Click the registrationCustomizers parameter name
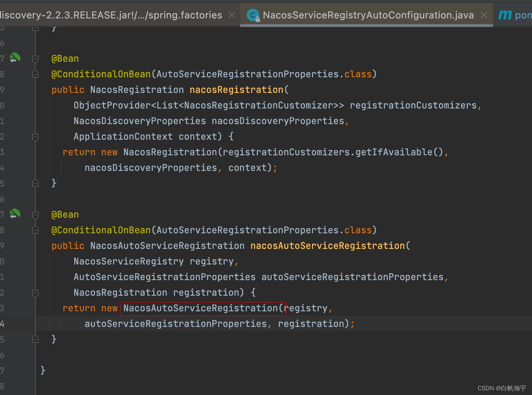532x395 pixels. (x=413, y=105)
